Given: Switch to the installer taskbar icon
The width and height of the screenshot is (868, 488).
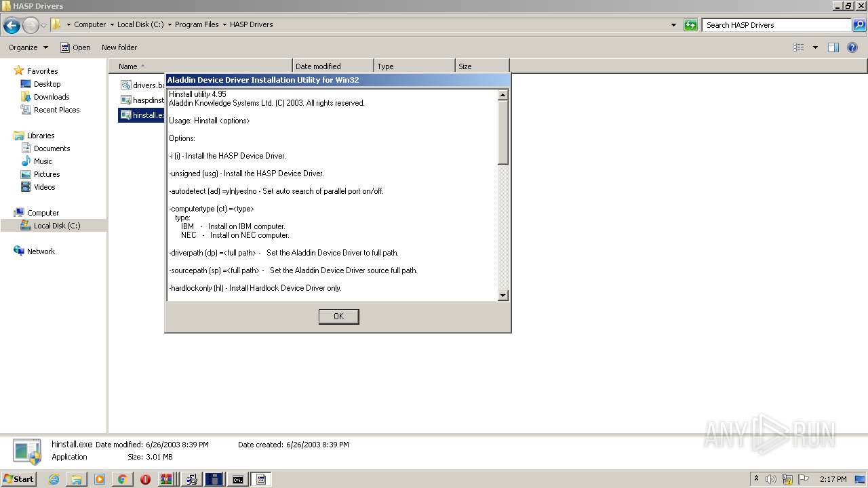Looking at the screenshot, I should point(192,479).
